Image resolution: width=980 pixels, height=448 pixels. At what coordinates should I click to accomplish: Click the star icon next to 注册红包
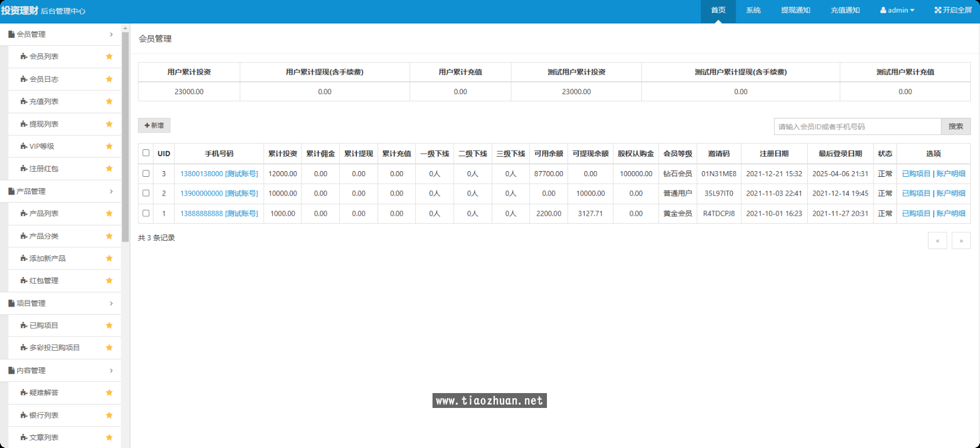click(x=109, y=168)
